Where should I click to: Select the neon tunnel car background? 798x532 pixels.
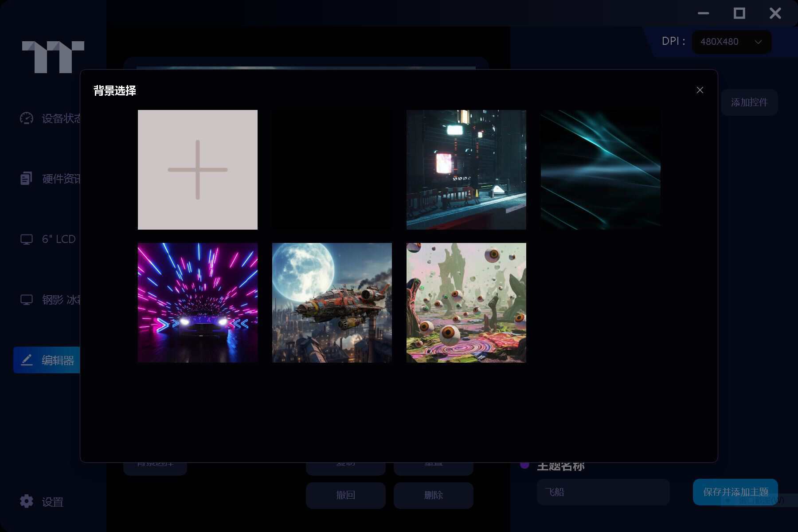tap(197, 303)
